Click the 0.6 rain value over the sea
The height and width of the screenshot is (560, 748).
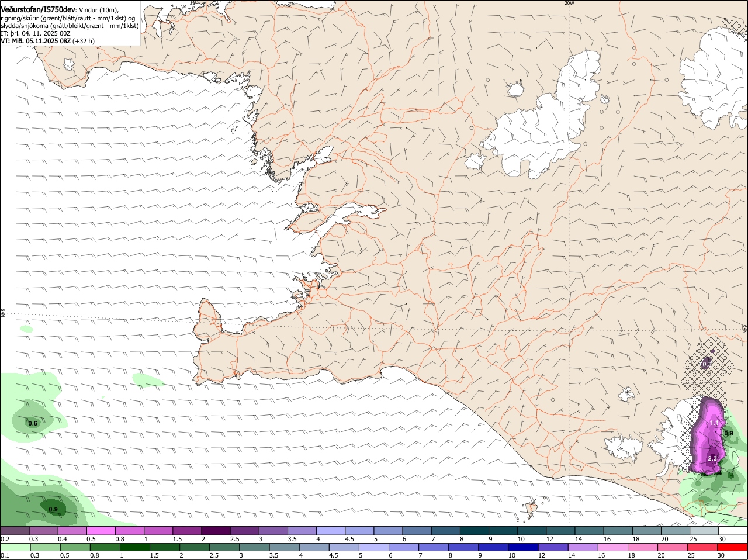click(x=33, y=423)
